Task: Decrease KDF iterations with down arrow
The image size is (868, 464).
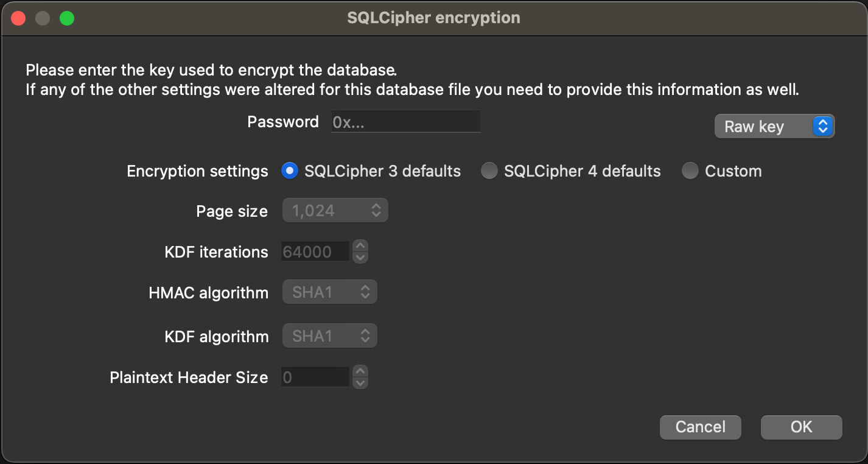Action: (x=360, y=258)
